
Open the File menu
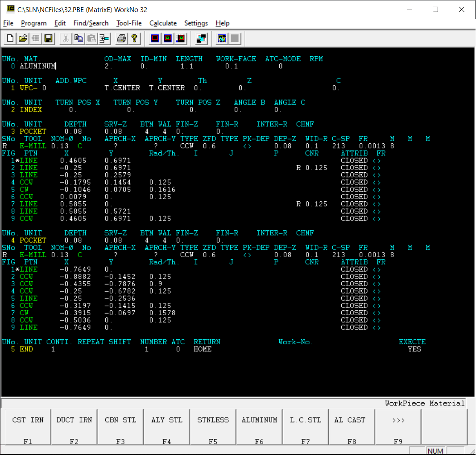tap(8, 23)
